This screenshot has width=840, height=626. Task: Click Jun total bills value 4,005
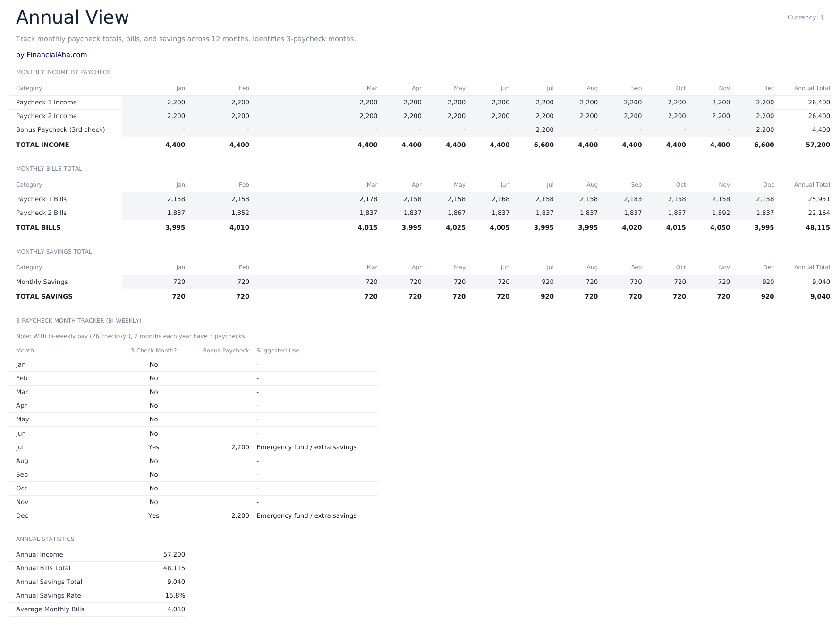[500, 228]
